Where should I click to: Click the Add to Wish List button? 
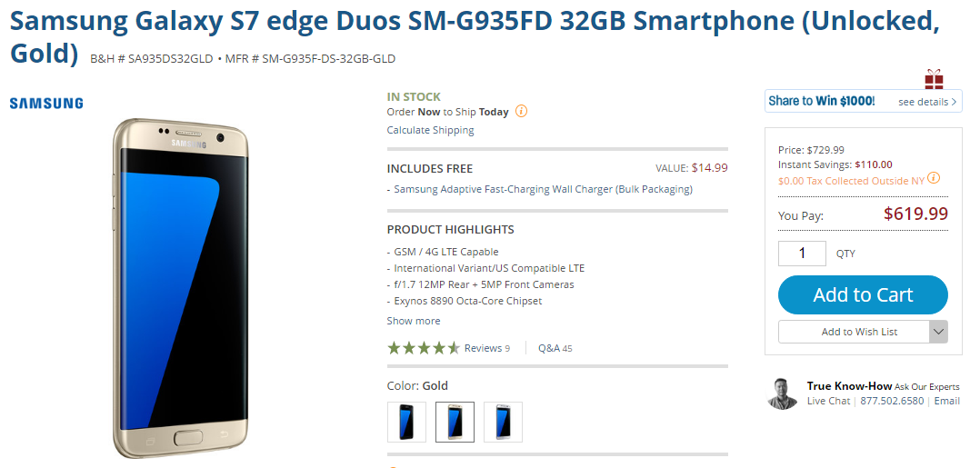pyautogui.click(x=854, y=332)
